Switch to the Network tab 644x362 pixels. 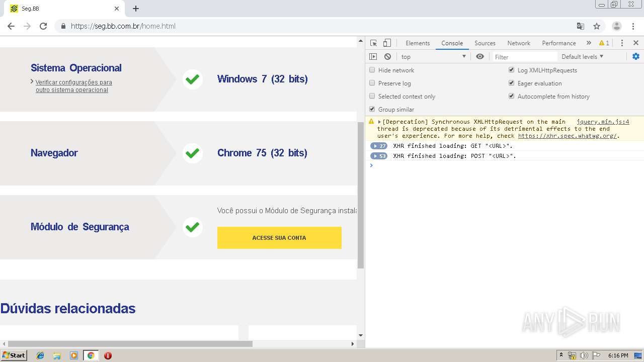point(519,43)
